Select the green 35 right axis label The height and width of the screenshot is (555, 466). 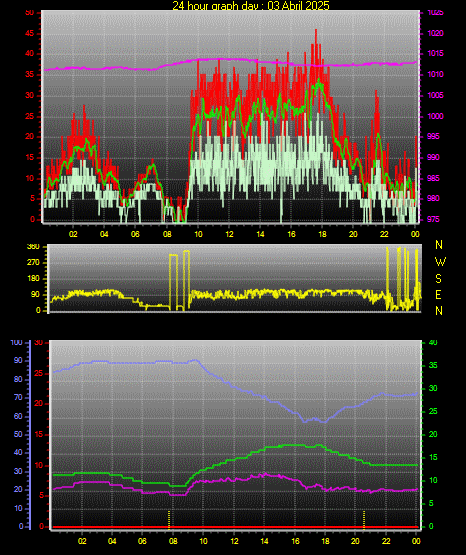433,365
